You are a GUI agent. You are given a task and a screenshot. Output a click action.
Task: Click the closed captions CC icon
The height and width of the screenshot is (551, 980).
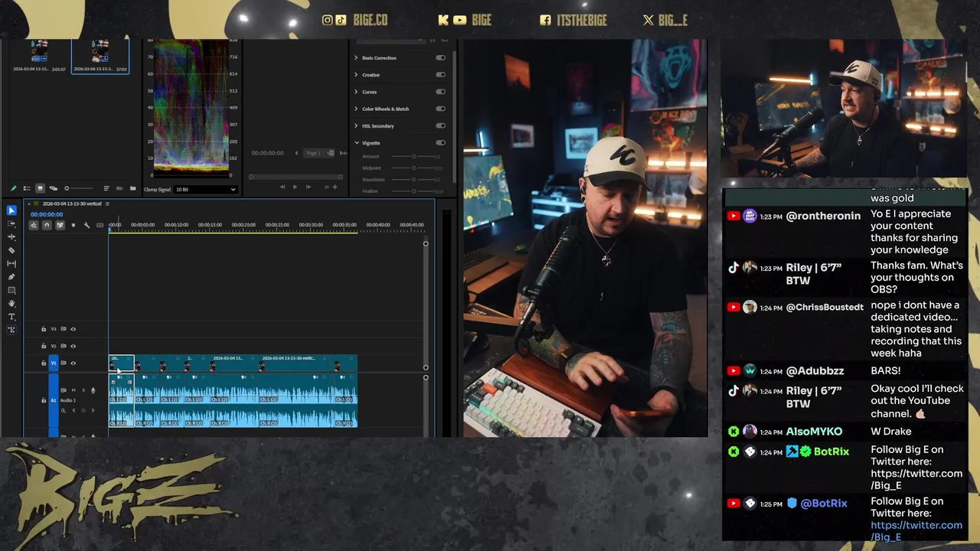click(100, 225)
